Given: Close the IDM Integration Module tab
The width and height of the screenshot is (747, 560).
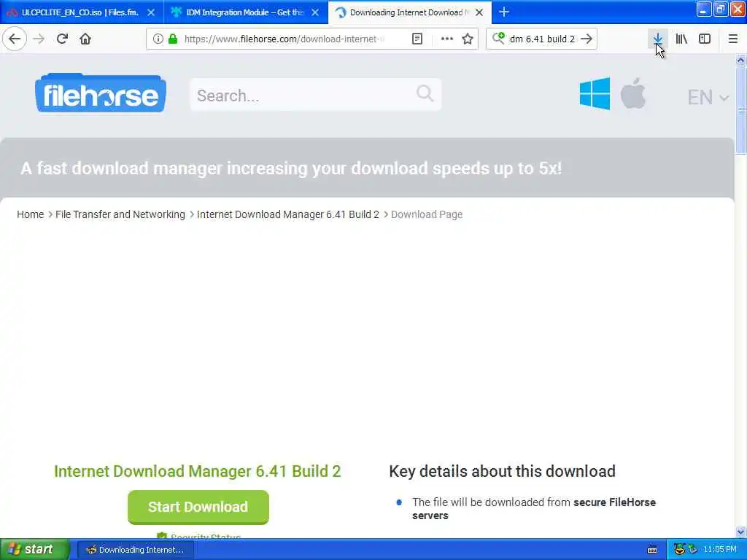Looking at the screenshot, I should (315, 12).
